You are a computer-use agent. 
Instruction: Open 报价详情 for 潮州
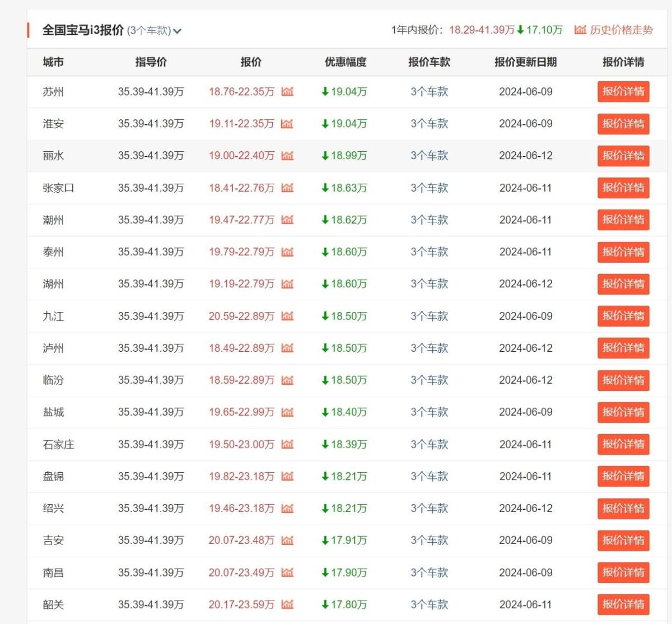pyautogui.click(x=623, y=220)
